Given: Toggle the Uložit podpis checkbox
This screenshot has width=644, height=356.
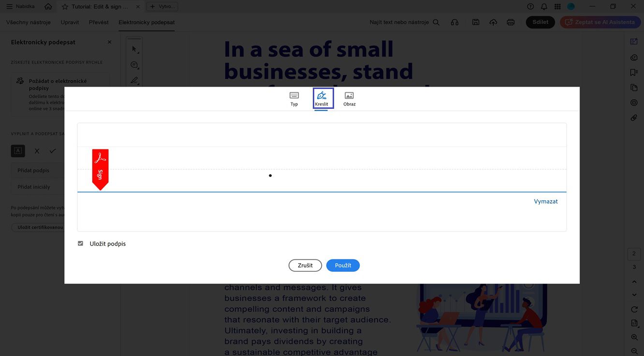Looking at the screenshot, I should (81, 244).
